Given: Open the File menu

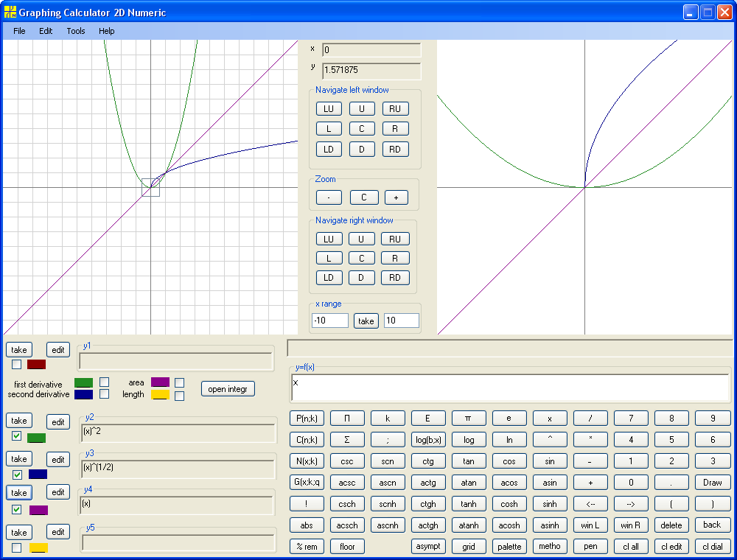Looking at the screenshot, I should [x=19, y=31].
